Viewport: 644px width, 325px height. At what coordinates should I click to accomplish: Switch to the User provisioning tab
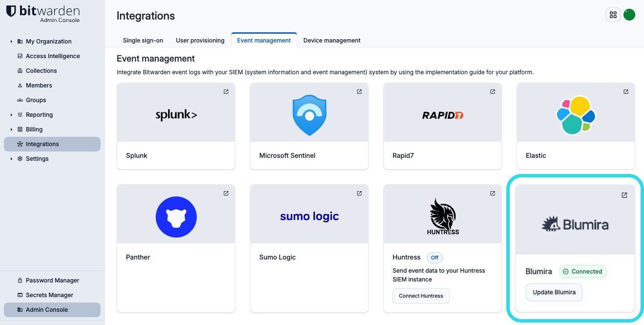[200, 41]
